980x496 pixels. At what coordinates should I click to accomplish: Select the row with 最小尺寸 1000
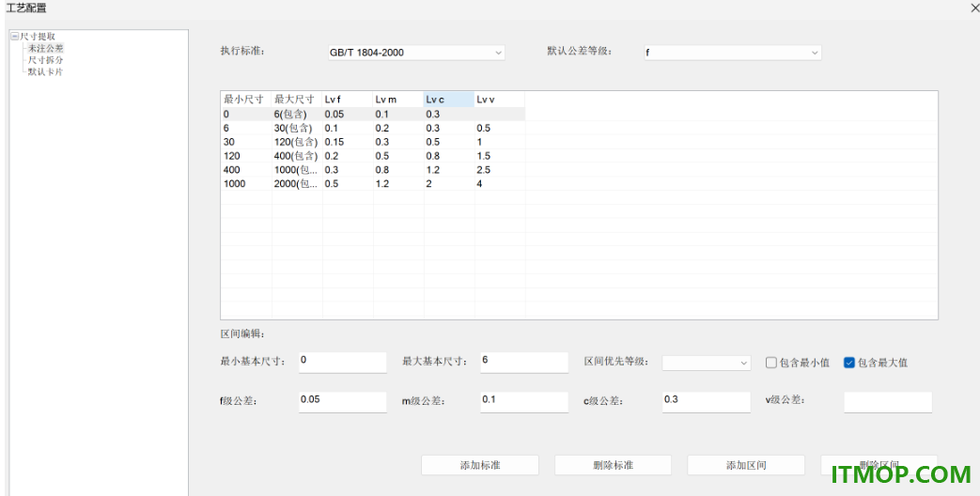pos(373,184)
